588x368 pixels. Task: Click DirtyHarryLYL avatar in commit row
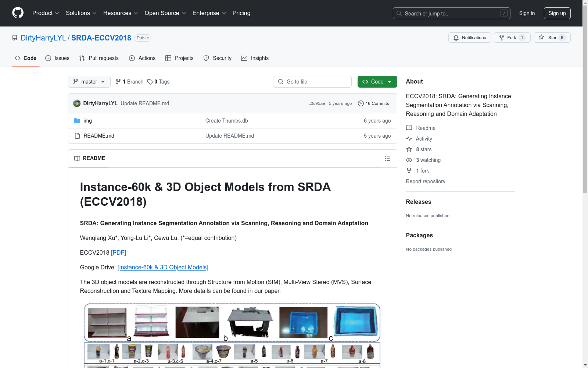pyautogui.click(x=77, y=103)
